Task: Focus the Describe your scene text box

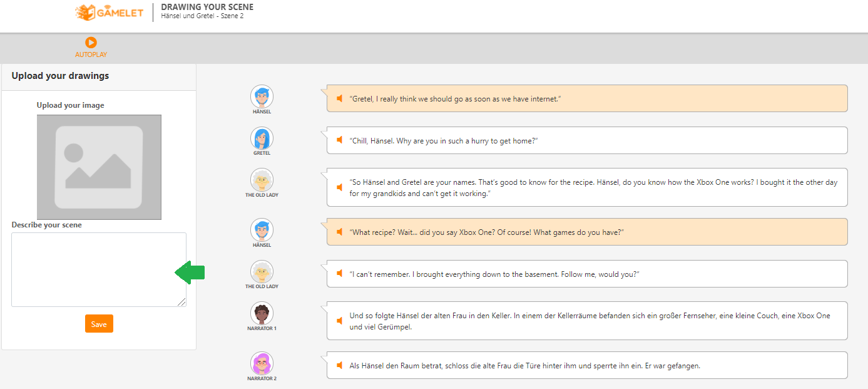Action: pyautogui.click(x=99, y=269)
